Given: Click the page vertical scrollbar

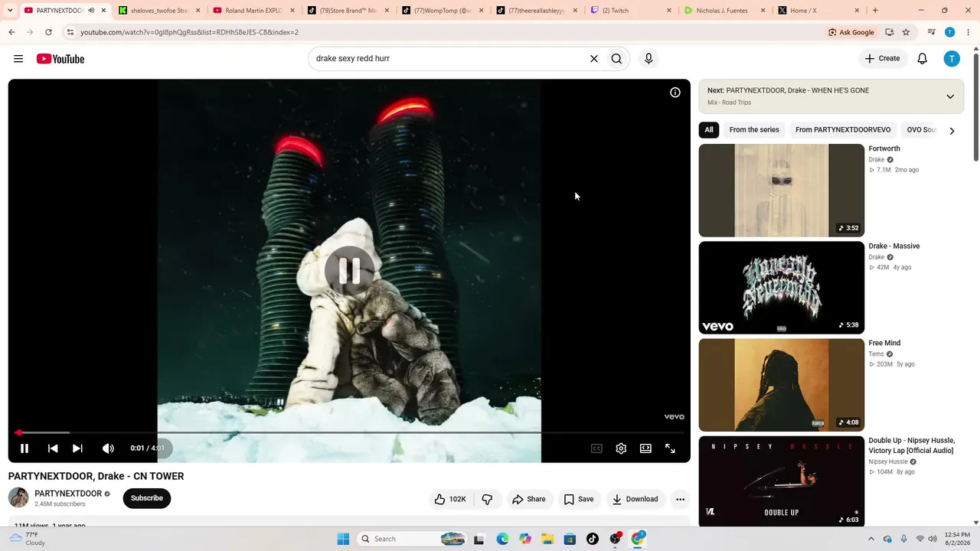Looking at the screenshot, I should [975, 107].
